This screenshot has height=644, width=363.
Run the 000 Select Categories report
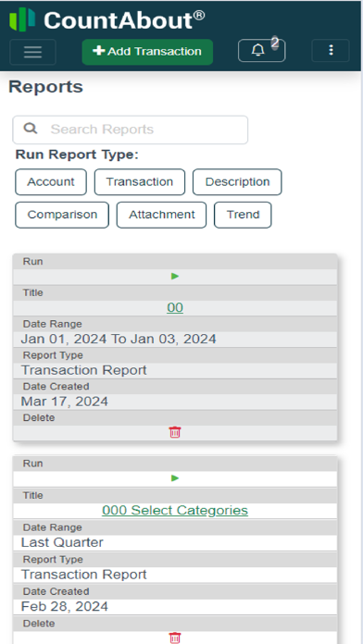click(175, 478)
